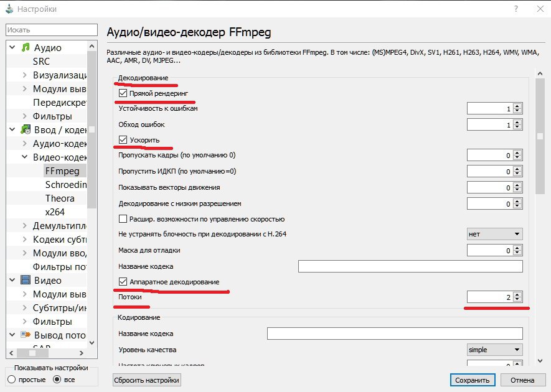Select the Theora tree item

click(x=60, y=198)
